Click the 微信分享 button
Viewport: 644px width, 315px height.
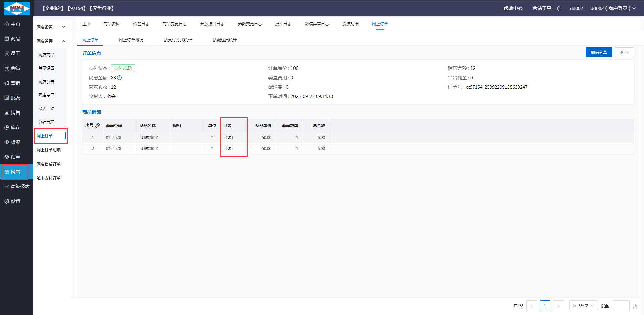point(599,53)
